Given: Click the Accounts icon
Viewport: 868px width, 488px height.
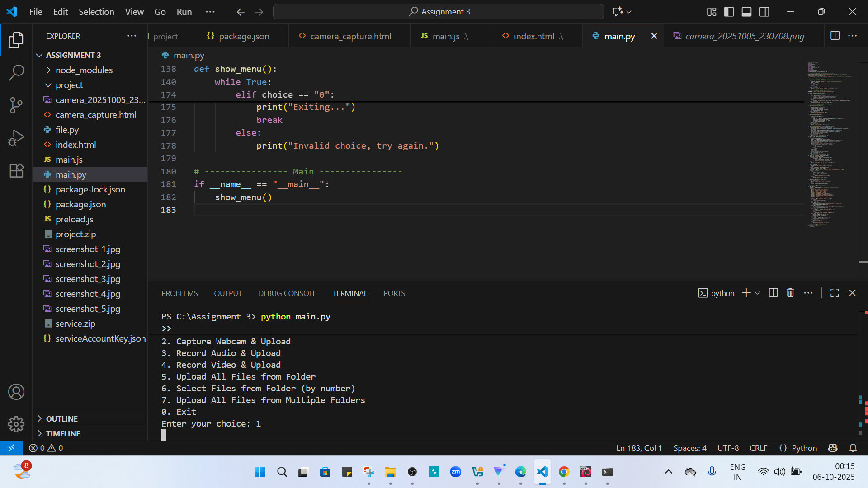Looking at the screenshot, I should pos(16,392).
